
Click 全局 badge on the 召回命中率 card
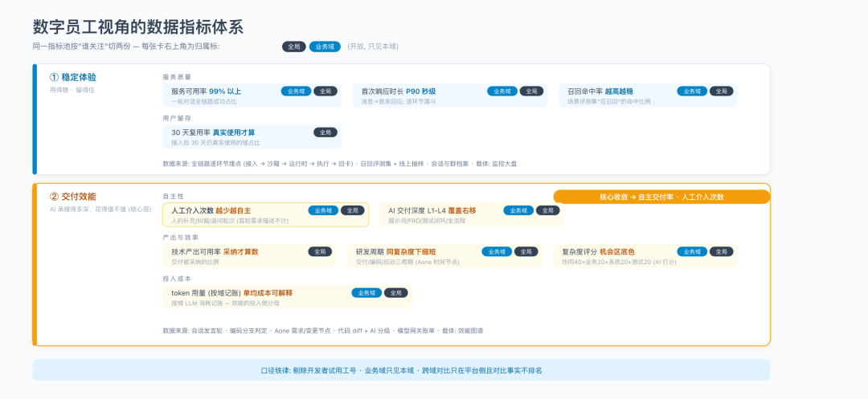(721, 92)
